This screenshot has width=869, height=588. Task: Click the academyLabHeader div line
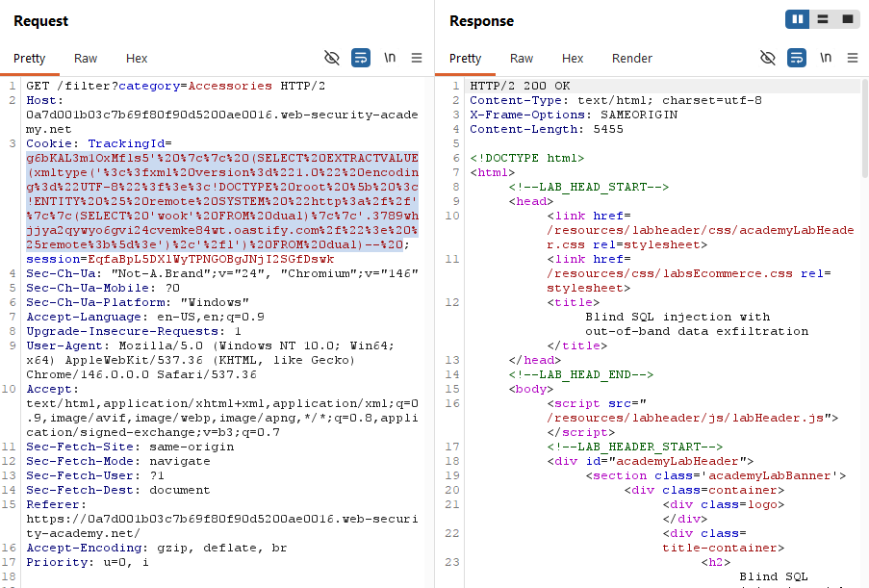(651, 461)
